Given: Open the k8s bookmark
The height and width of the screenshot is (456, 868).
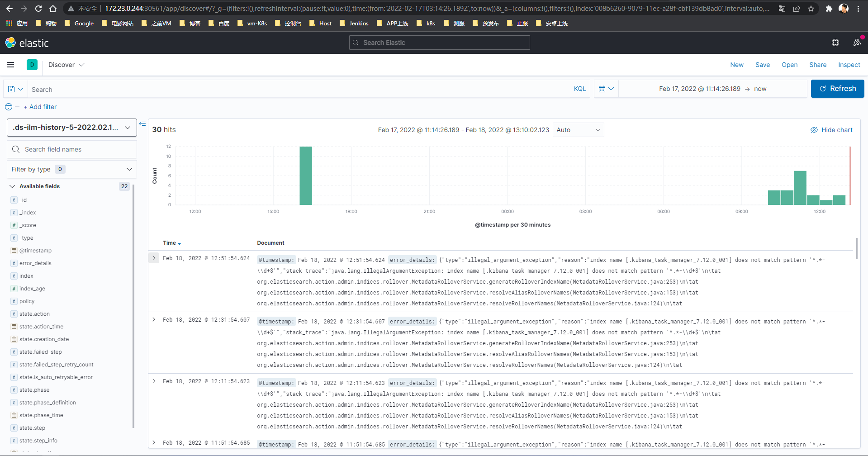Looking at the screenshot, I should [426, 23].
